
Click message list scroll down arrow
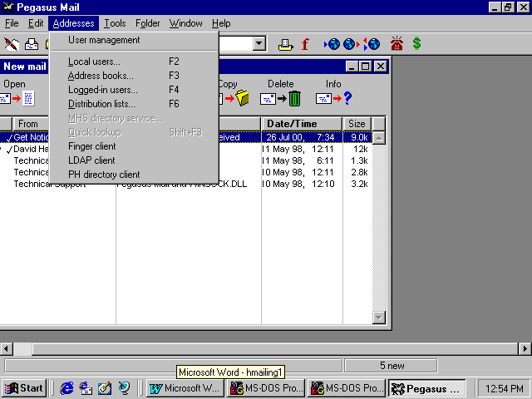[x=379, y=318]
